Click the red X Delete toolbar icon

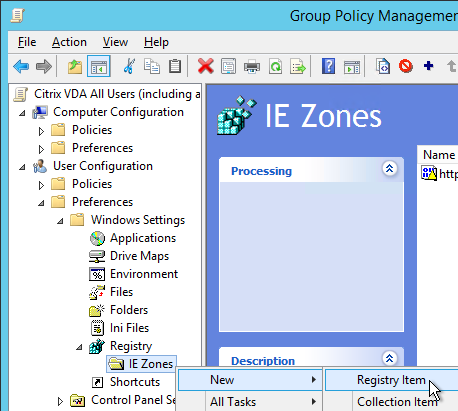[x=205, y=66]
